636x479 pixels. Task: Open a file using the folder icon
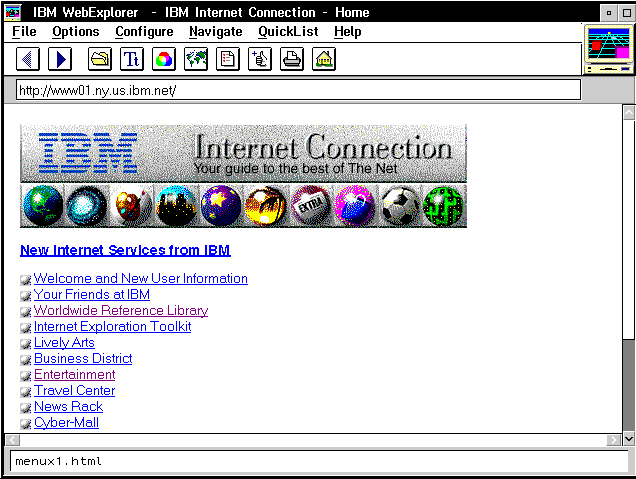tap(100, 59)
